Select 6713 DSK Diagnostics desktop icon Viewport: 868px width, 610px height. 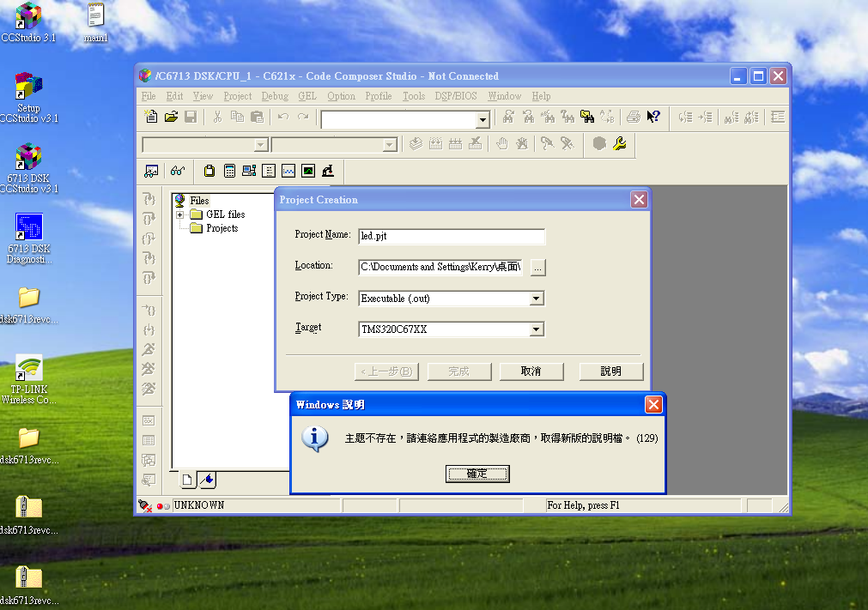point(29,239)
